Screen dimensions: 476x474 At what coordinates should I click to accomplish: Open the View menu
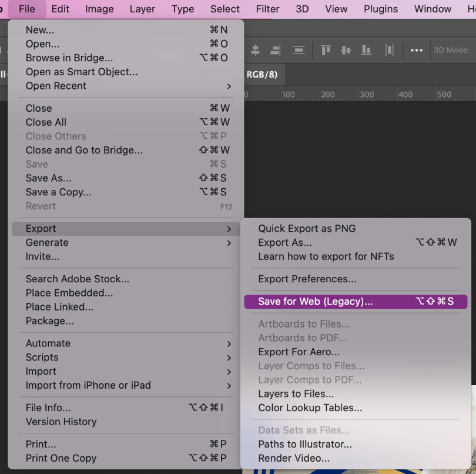(336, 9)
